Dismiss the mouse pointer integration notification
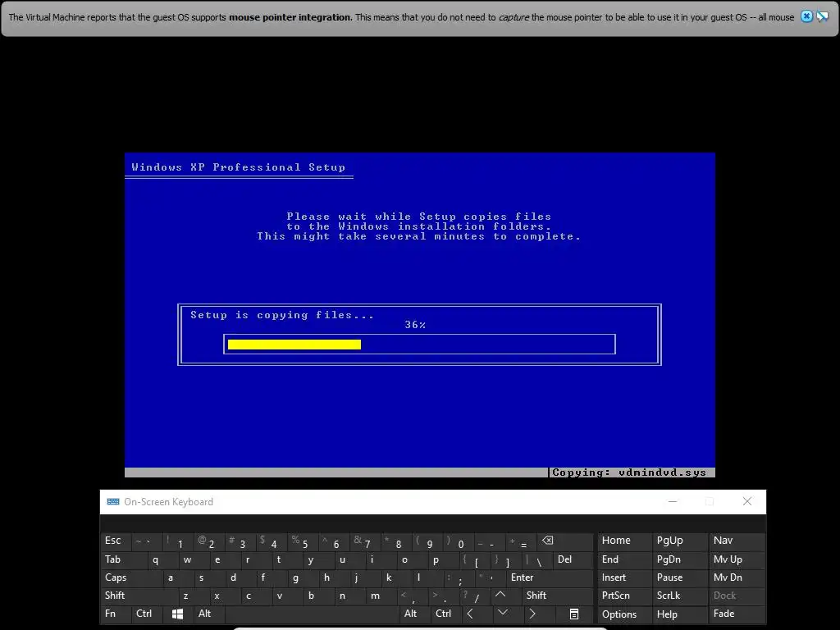This screenshot has width=840, height=630. coord(806,16)
